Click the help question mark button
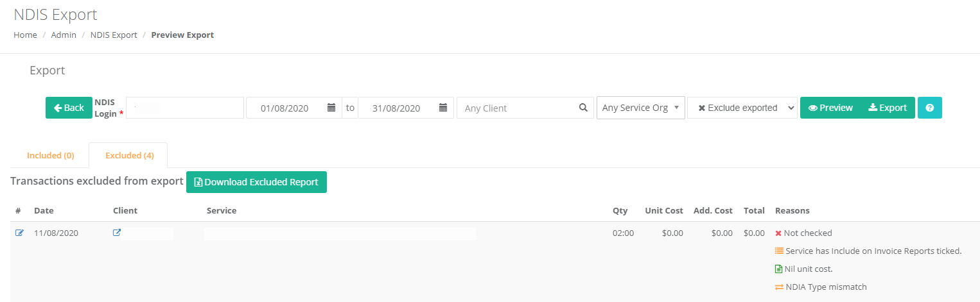 click(930, 108)
